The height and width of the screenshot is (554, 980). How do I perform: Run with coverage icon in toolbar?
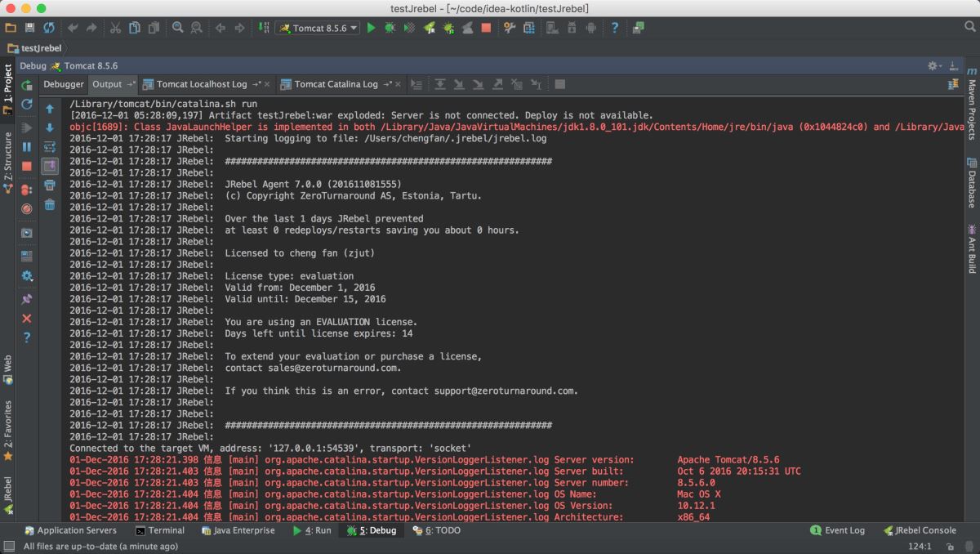point(409,28)
